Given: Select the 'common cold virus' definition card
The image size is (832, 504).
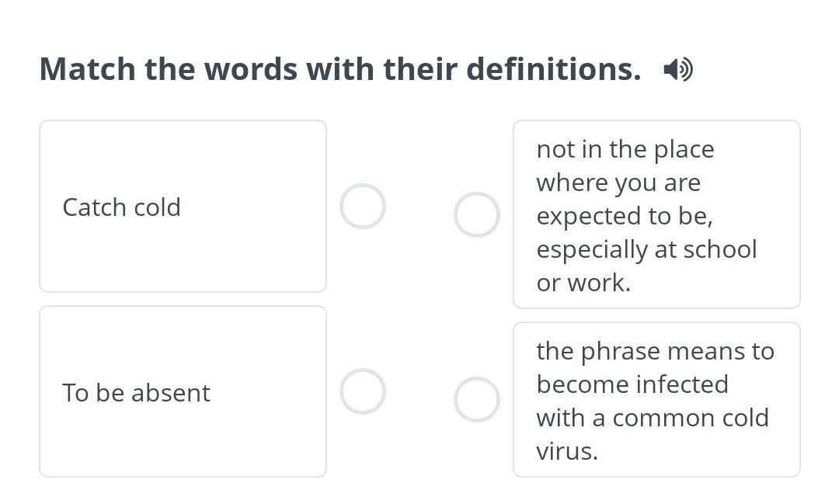Looking at the screenshot, I should [657, 400].
